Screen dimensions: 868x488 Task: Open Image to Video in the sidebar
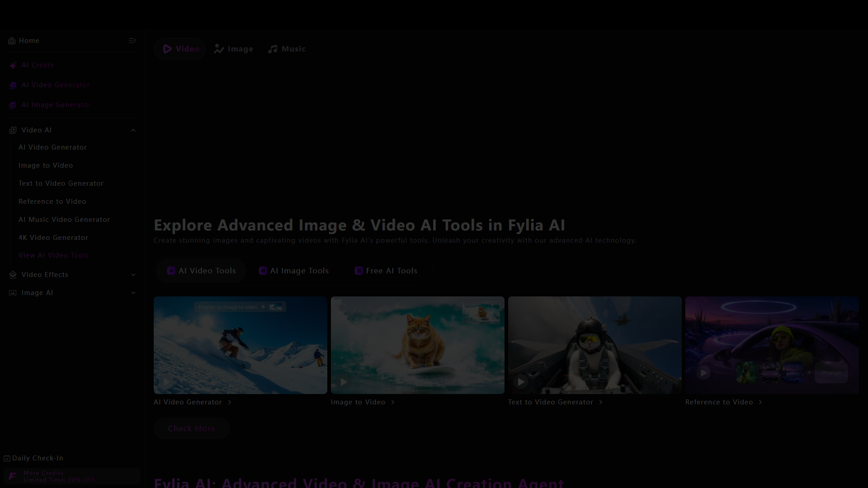tap(46, 165)
